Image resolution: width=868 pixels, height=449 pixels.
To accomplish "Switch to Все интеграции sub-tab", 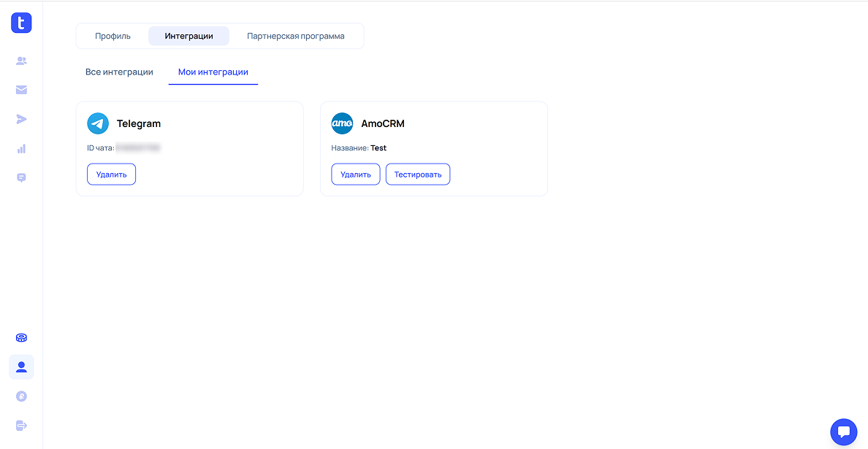I will click(x=119, y=72).
